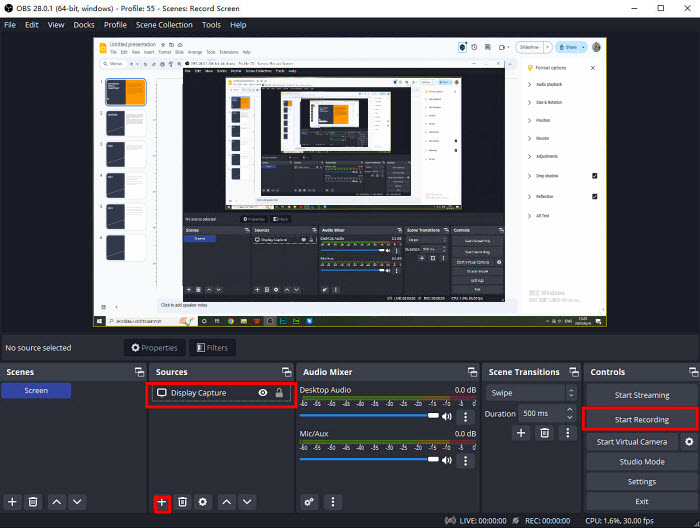Remove the selected source with trash icon
This screenshot has height=528, width=700.
click(x=183, y=501)
